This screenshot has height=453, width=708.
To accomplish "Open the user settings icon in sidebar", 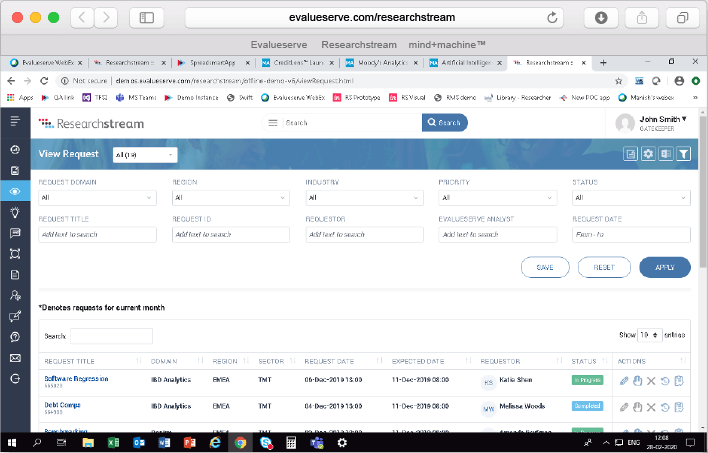I will coord(15,295).
